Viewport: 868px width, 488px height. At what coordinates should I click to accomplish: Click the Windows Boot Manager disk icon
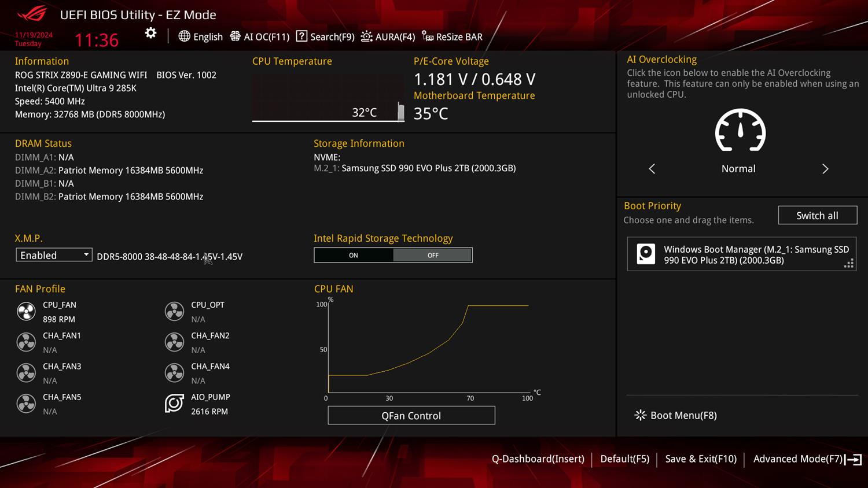[x=646, y=254]
